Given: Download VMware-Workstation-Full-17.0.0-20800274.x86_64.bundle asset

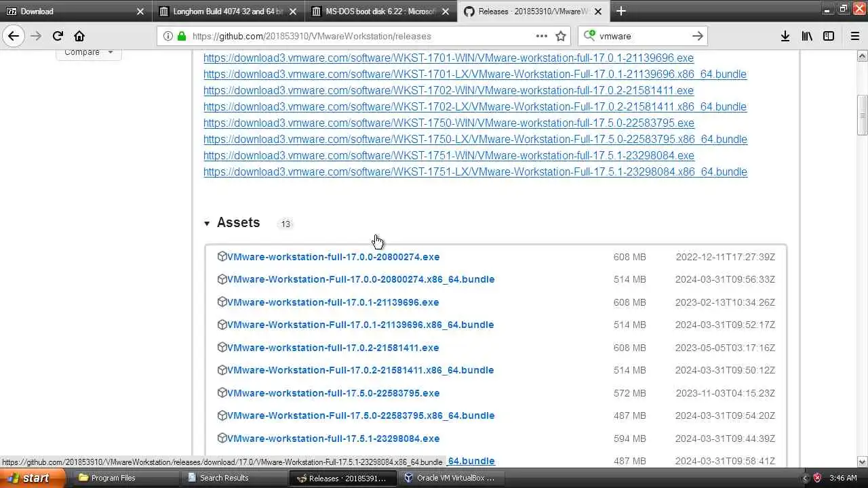Looking at the screenshot, I should tap(361, 279).
